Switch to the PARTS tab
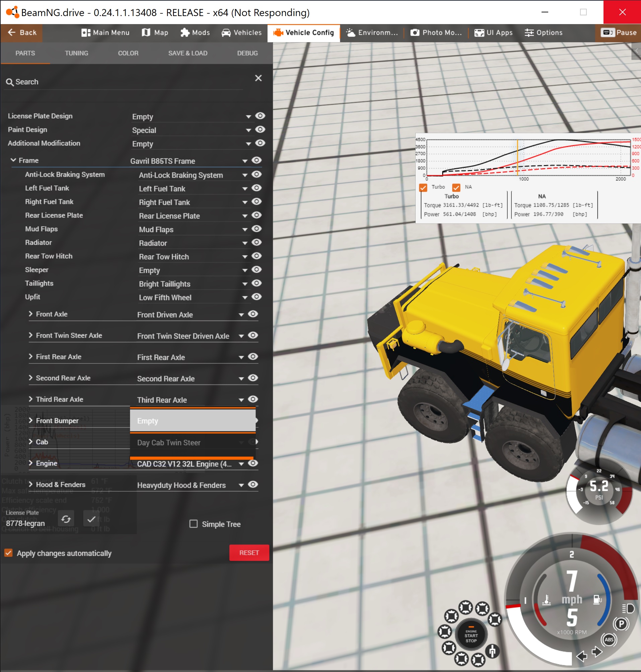The image size is (641, 672). [x=25, y=53]
